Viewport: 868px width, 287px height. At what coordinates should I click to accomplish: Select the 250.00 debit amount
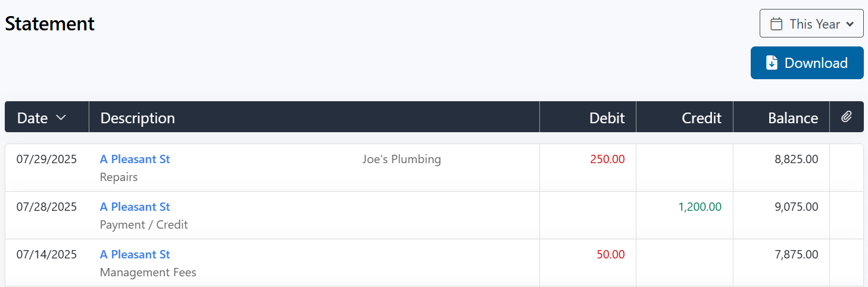(607, 159)
